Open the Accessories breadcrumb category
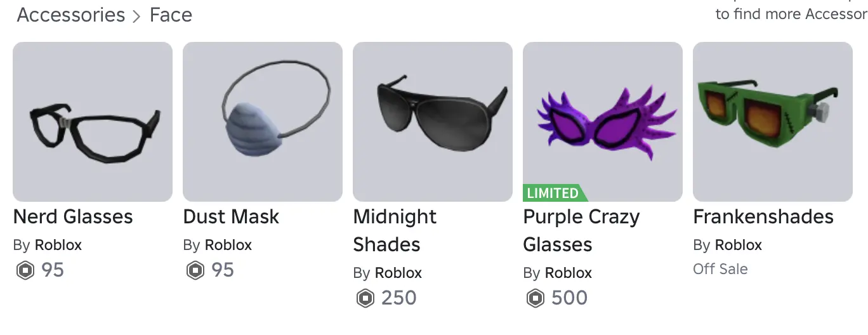 pyautogui.click(x=71, y=15)
